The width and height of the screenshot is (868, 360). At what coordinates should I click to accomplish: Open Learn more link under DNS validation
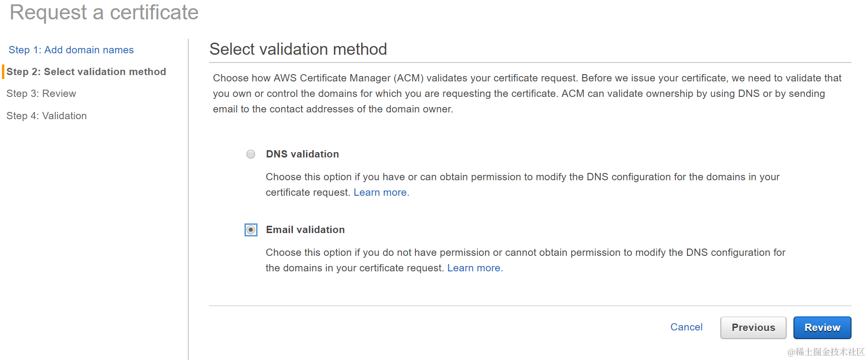pyautogui.click(x=381, y=192)
